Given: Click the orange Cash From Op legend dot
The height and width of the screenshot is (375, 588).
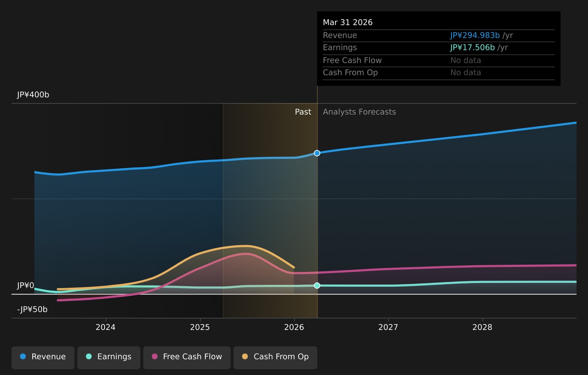Looking at the screenshot, I should tap(245, 357).
